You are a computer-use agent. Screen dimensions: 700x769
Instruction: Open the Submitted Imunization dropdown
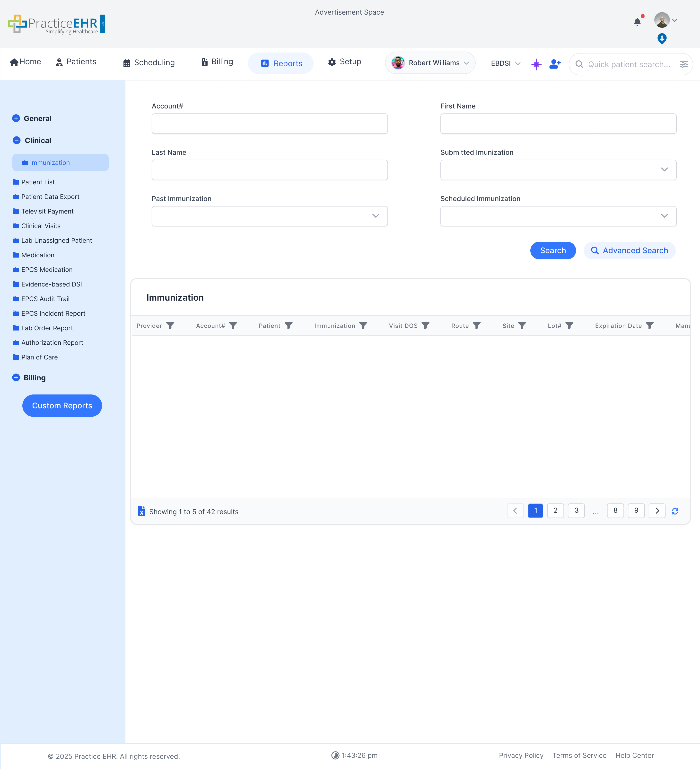(x=558, y=170)
